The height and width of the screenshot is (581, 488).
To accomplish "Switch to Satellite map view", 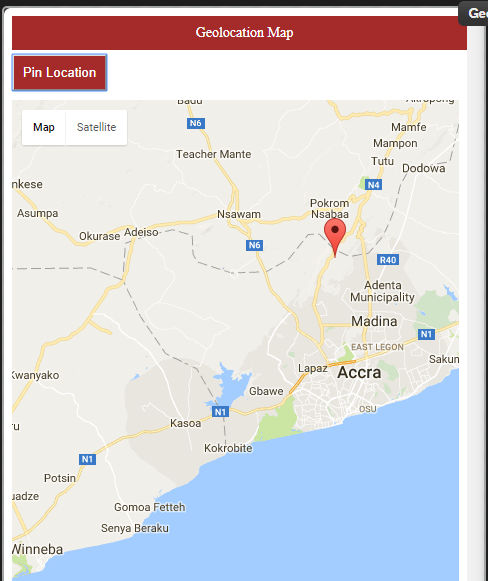I will (96, 127).
